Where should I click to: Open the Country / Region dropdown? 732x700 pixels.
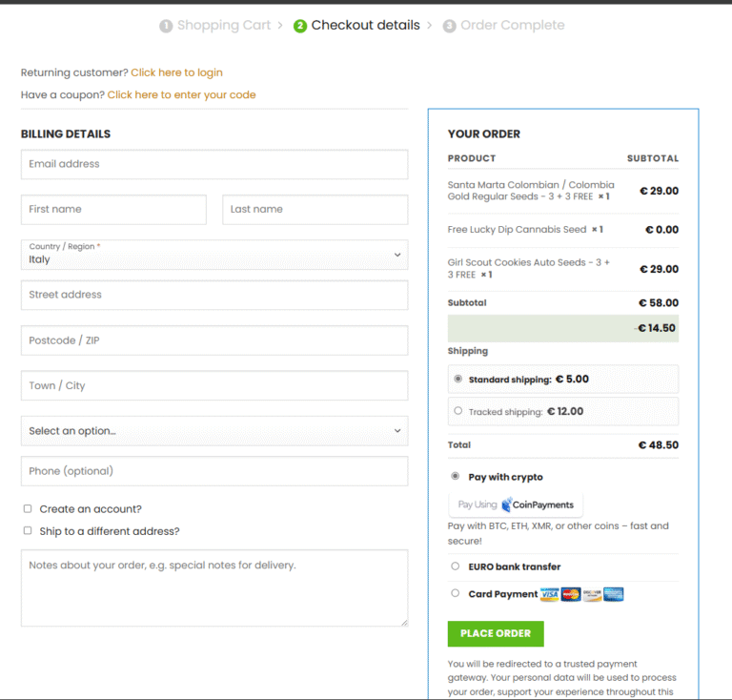coord(213,255)
